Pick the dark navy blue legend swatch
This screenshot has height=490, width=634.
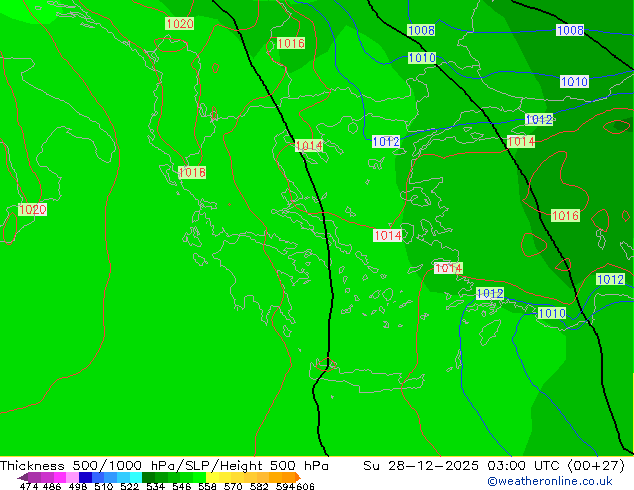click(x=85, y=477)
